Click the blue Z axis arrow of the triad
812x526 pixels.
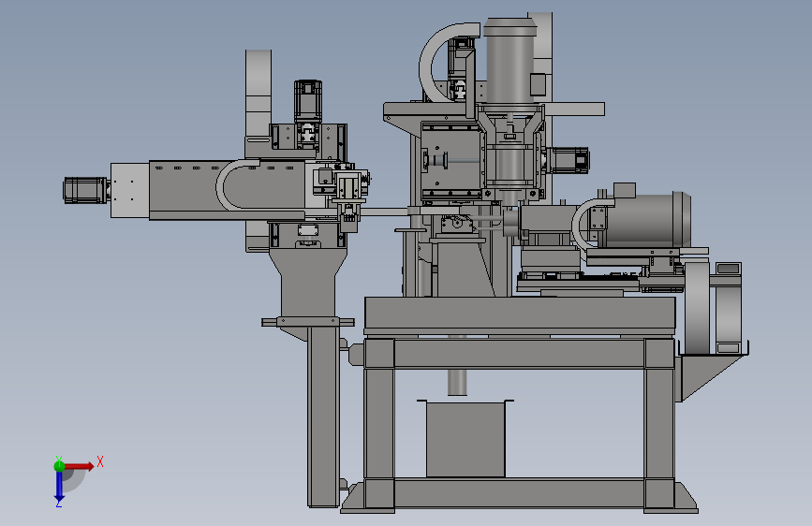(59, 486)
